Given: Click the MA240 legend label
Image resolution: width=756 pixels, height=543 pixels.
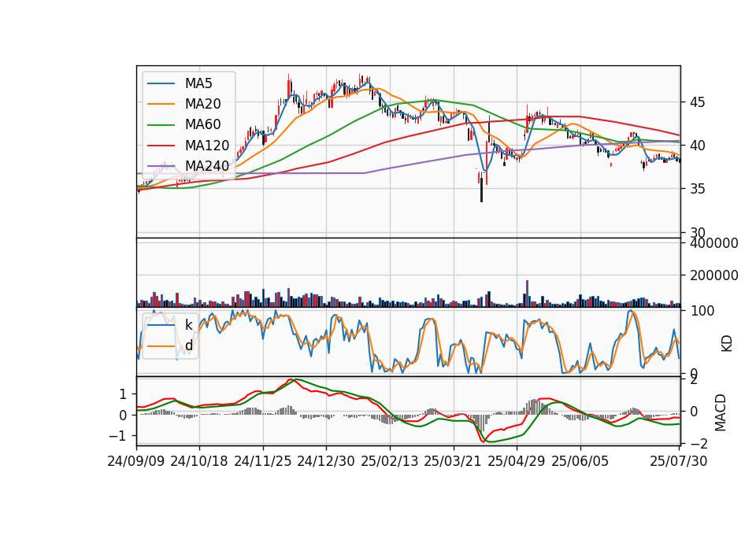Looking at the screenshot, I should 207,166.
